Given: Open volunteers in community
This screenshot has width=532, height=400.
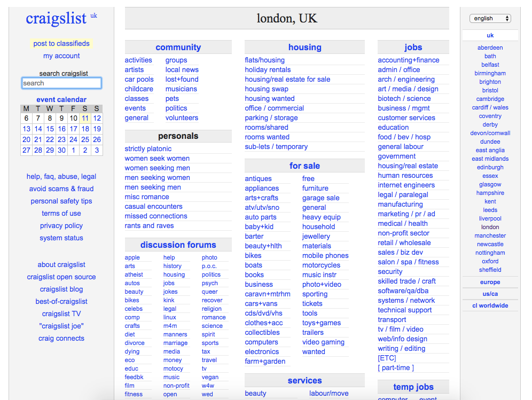Looking at the screenshot, I should (182, 117).
